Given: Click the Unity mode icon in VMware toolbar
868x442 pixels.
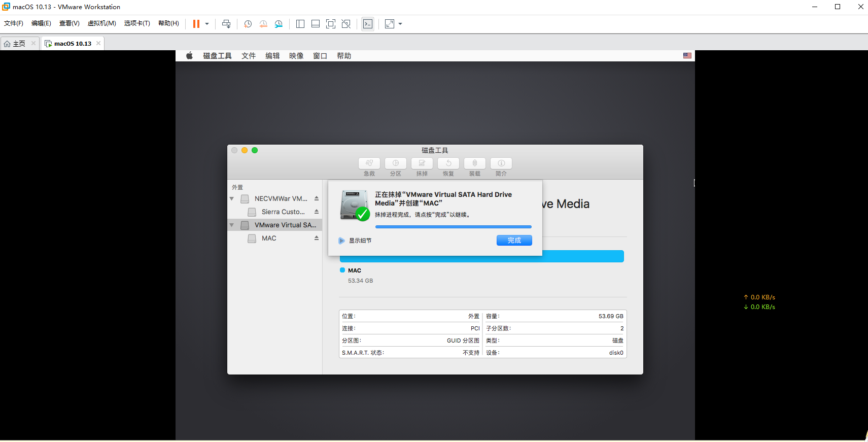Looking at the screenshot, I should [346, 24].
